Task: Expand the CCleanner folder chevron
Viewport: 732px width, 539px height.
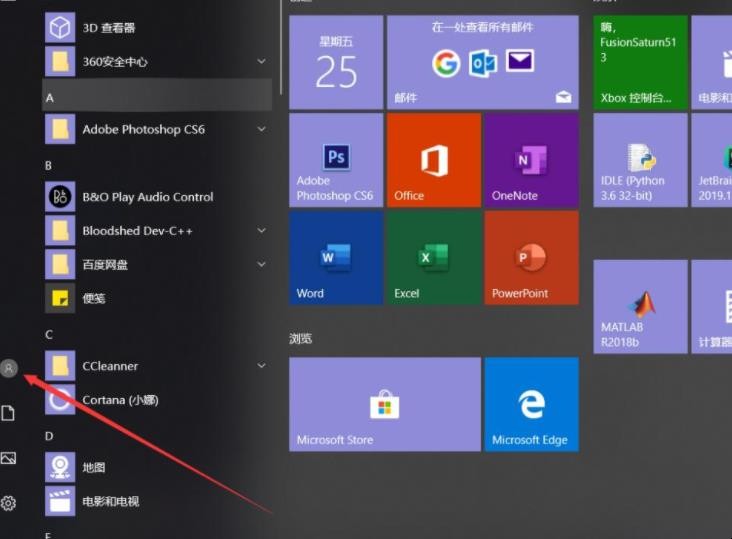Action: [262, 365]
